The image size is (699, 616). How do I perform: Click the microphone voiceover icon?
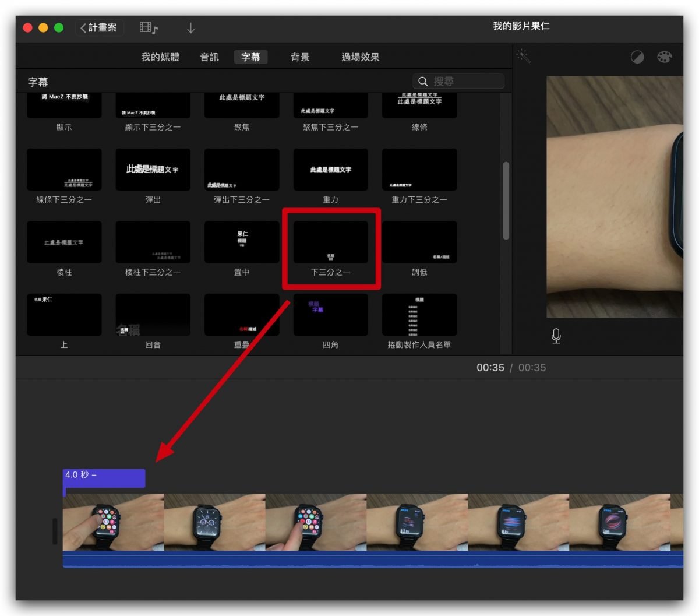(556, 336)
